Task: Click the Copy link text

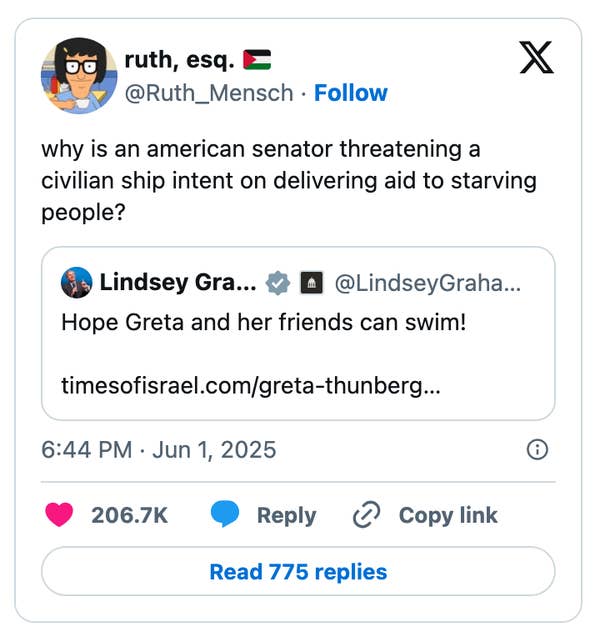Action: pyautogui.click(x=448, y=515)
